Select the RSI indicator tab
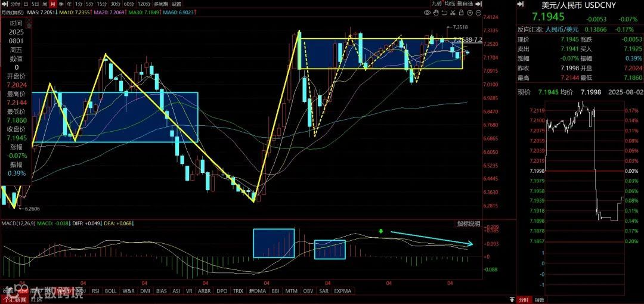This screenshot has height=304, width=644. (95, 291)
